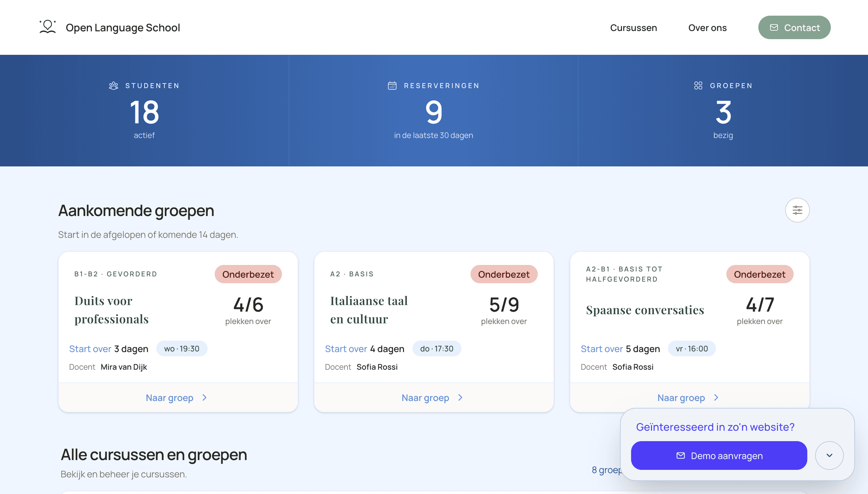Click the vr · 16:00 time chip

point(691,348)
